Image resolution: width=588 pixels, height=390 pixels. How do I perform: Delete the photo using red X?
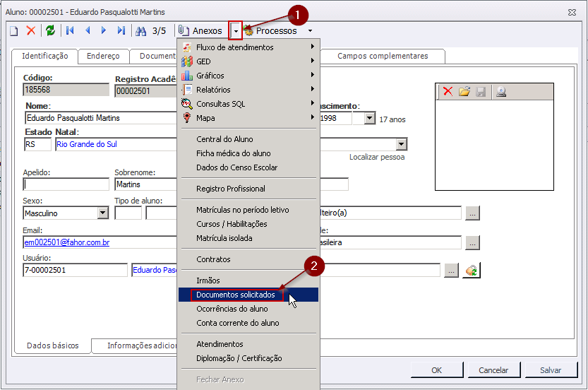448,92
